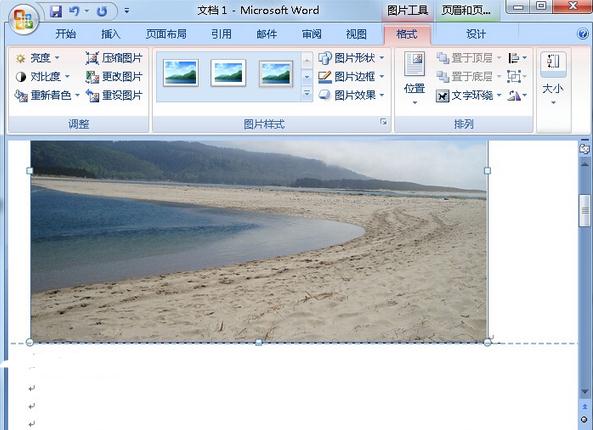
Task: Open the align objects dropdown icon
Action: point(517,58)
